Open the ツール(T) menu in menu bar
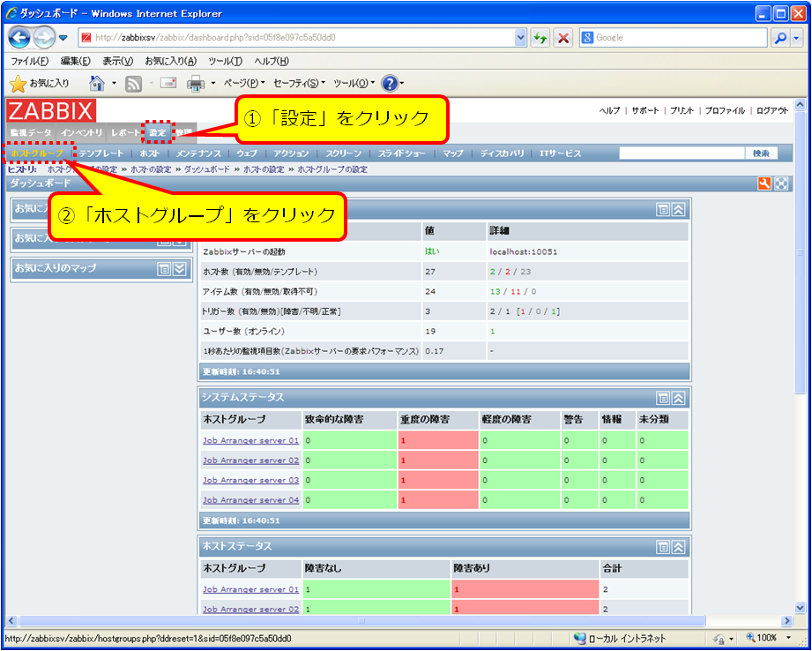This screenshot has height=651, width=812. [226, 61]
